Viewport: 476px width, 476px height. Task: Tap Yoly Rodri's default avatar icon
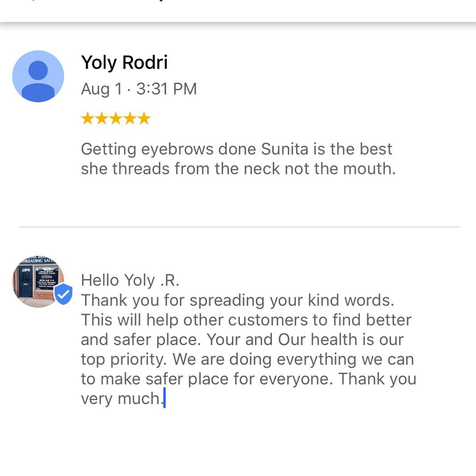tap(38, 76)
